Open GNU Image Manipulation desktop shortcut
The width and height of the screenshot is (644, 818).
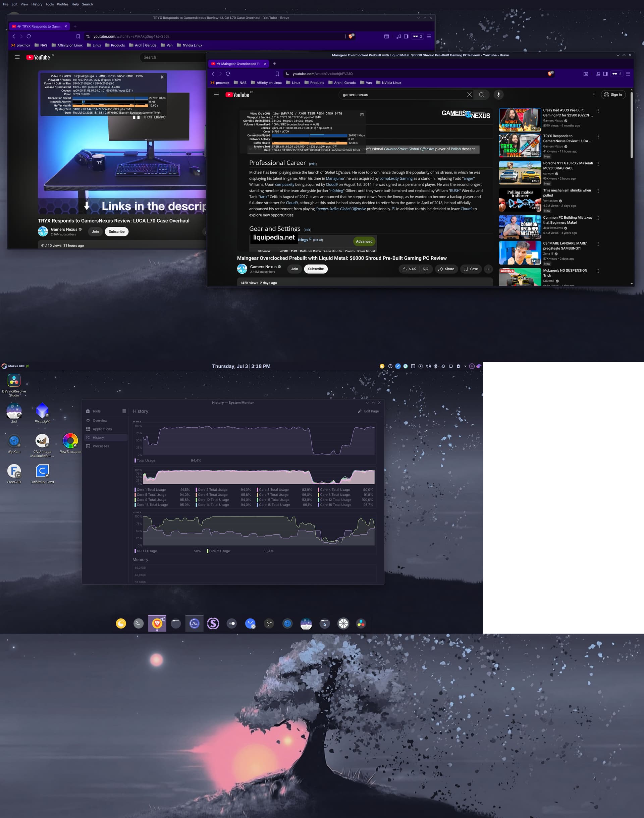(42, 445)
